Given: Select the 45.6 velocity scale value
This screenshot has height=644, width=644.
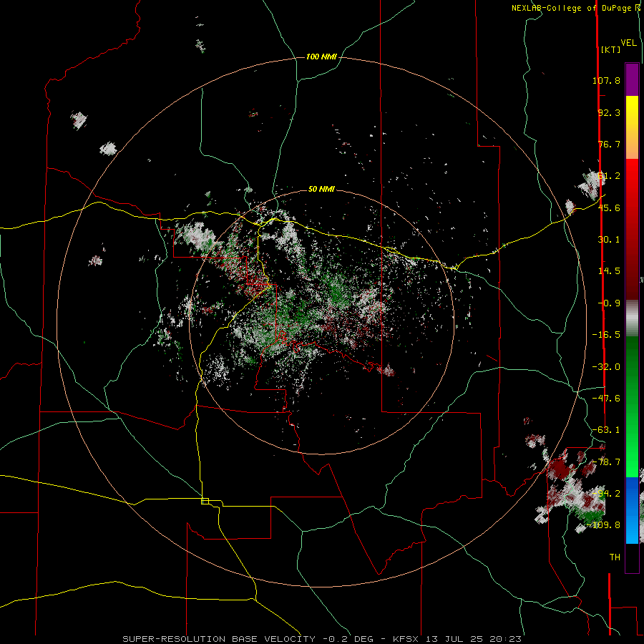Looking at the screenshot, I should pos(609,208).
